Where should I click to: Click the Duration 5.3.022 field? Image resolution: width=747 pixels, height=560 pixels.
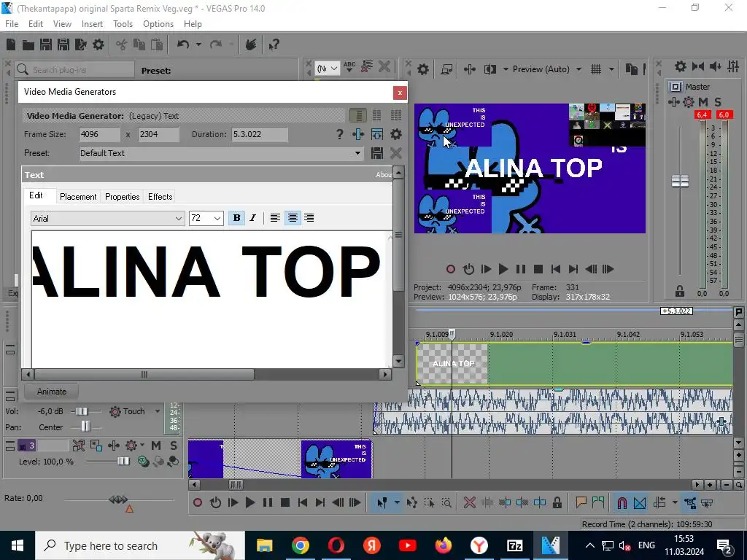pos(260,134)
